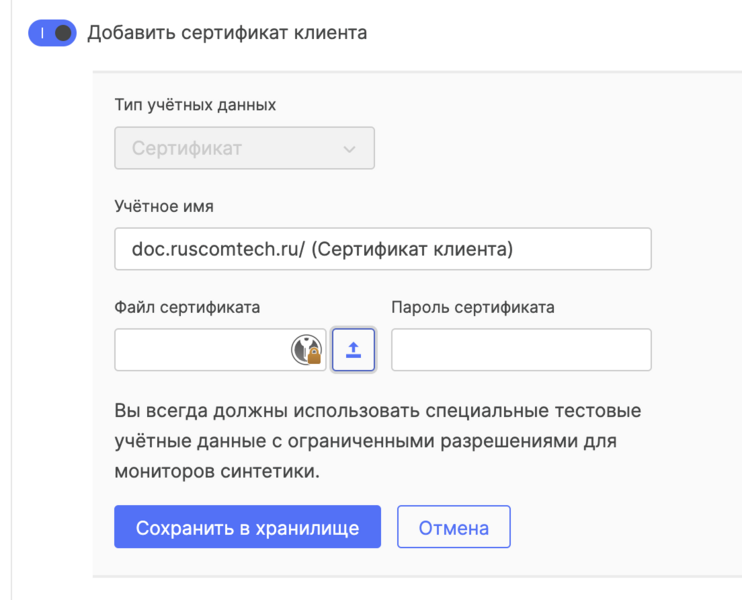Image resolution: width=742 pixels, height=600 pixels.
Task: Click the 'Пароль сertификата' label above password field
Action: [472, 307]
